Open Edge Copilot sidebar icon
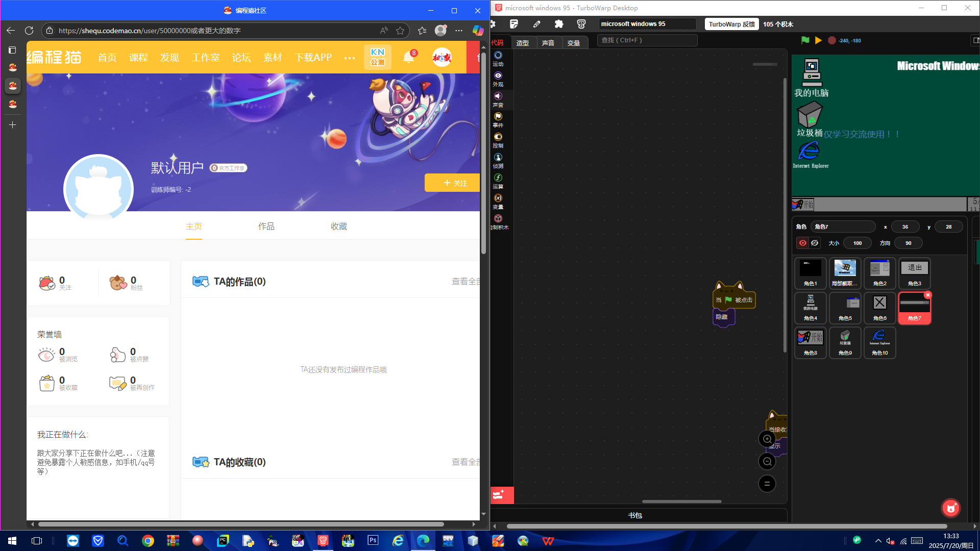The width and height of the screenshot is (980, 551). pos(478,31)
